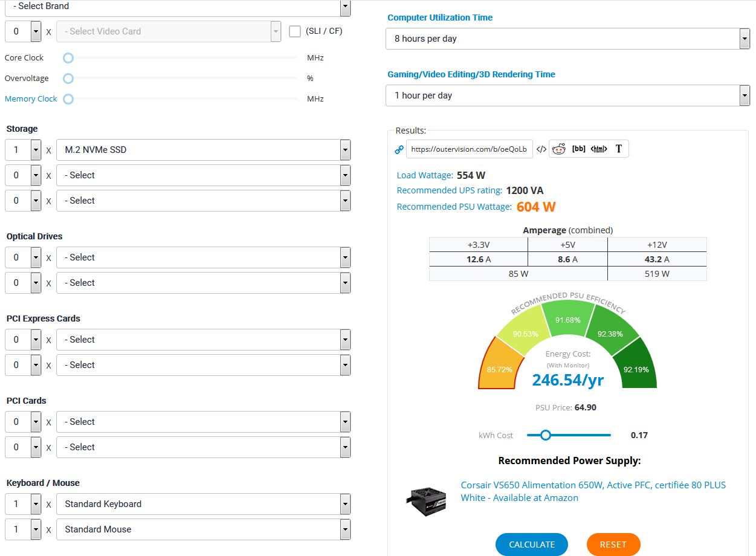The image size is (756, 556).
Task: Open the Corsair VS650 Amazon link
Action: 593,491
